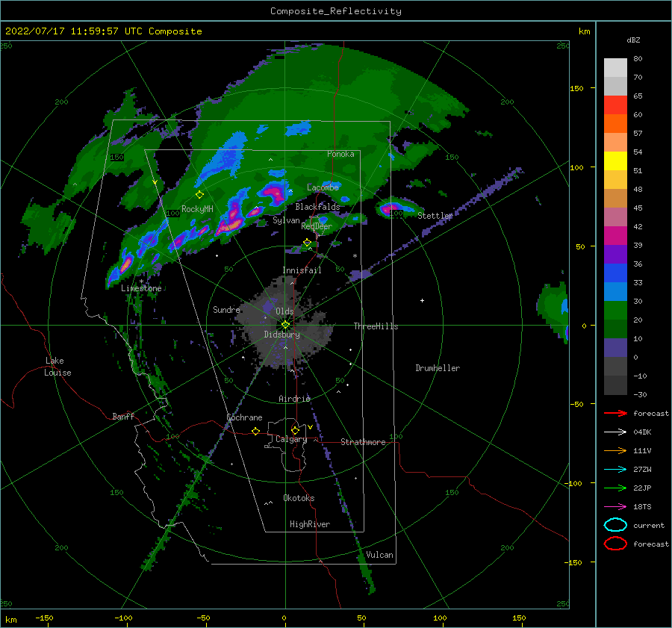The height and width of the screenshot is (628, 672).
Task: Click the yellow diamond marker above Calgary label
Action: tap(295, 430)
